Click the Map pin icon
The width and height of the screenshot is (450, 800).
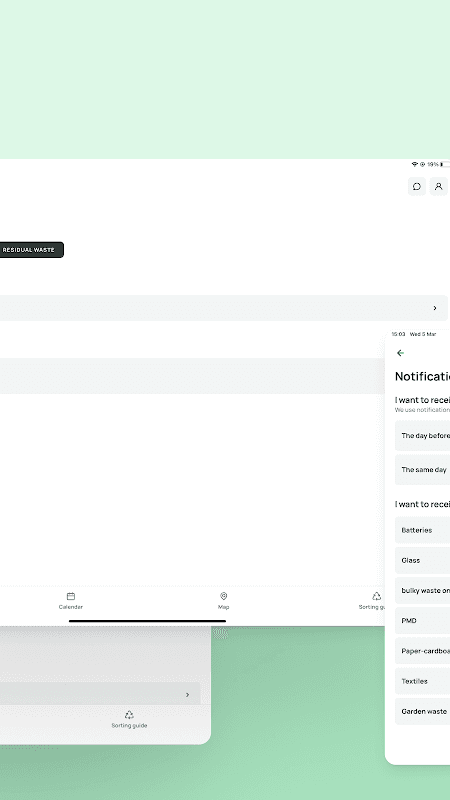[x=223, y=596]
